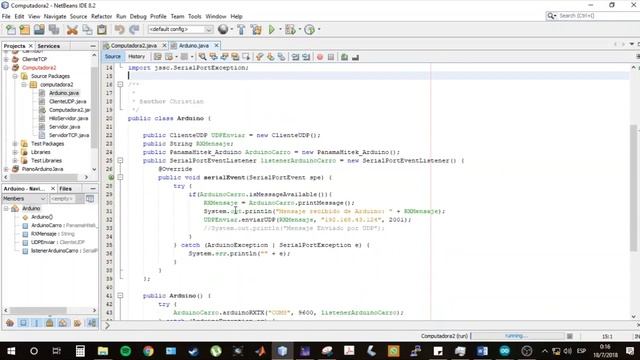Toggle the sort icon at the navigator's bottom-right
This screenshot has width=640, height=360.
click(x=92, y=323)
